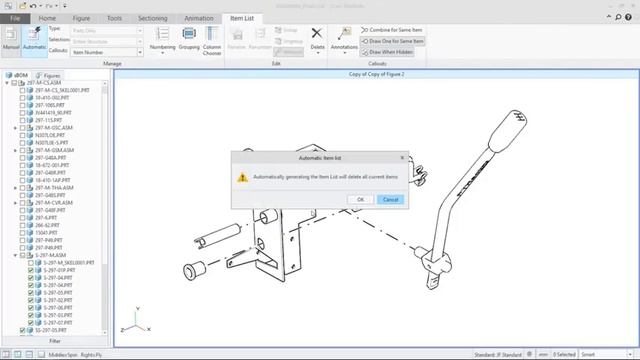Screen dimensions: 640x360
Task: Click the Group icon in Edit section
Action: [278, 30]
